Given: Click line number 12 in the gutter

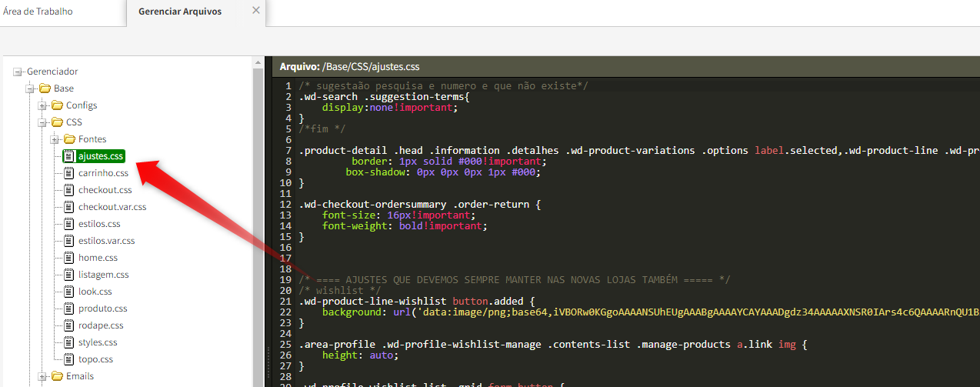Looking at the screenshot, I should [285, 205].
